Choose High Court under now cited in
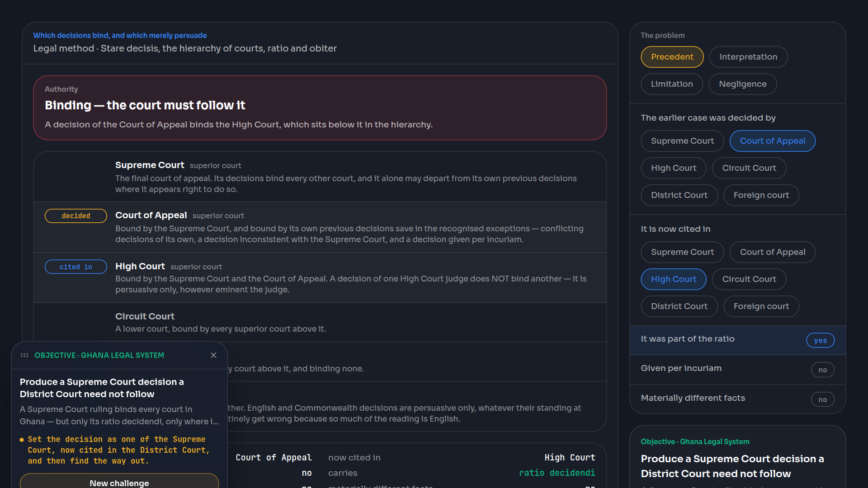Image resolution: width=868 pixels, height=488 pixels. click(x=673, y=279)
